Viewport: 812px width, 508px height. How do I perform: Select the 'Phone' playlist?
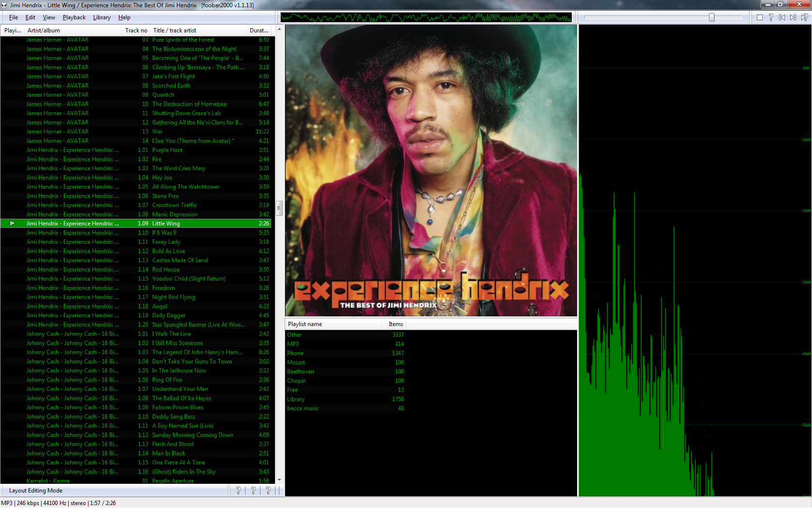coord(345,353)
